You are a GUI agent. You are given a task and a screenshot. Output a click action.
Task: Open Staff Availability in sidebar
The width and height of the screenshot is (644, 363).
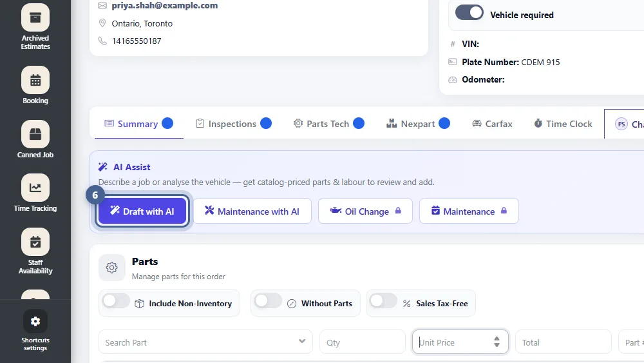click(x=35, y=251)
